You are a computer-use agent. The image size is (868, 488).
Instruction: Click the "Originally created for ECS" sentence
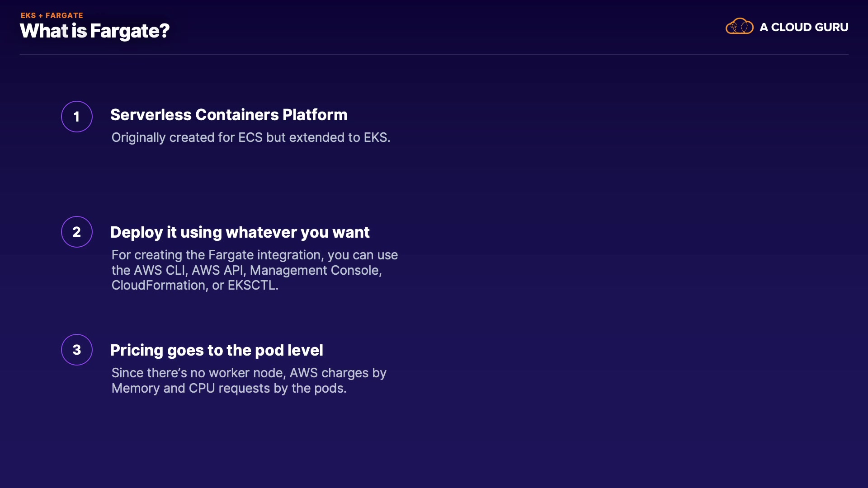(x=250, y=137)
